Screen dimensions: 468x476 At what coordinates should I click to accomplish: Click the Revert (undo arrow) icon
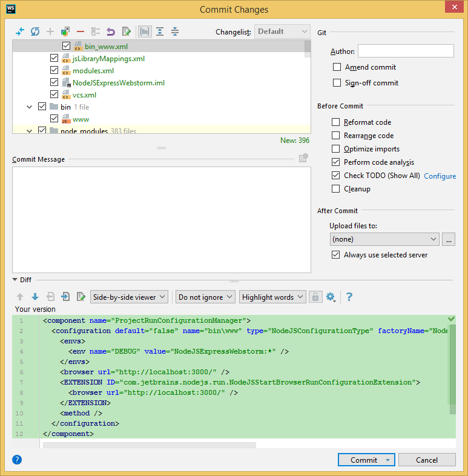point(111,31)
